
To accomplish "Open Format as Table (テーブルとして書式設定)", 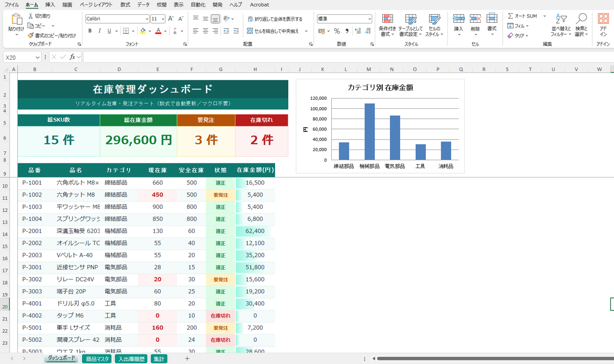I will [411, 25].
